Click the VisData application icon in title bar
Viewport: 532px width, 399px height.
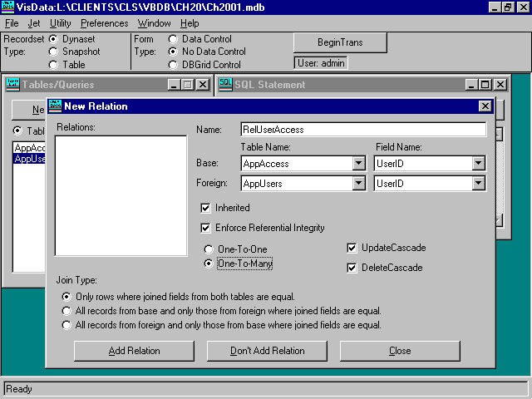[x=8, y=7]
